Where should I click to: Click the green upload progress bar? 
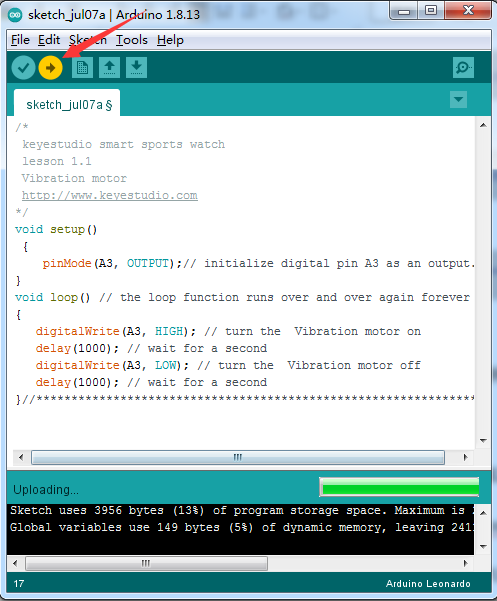[x=399, y=487]
